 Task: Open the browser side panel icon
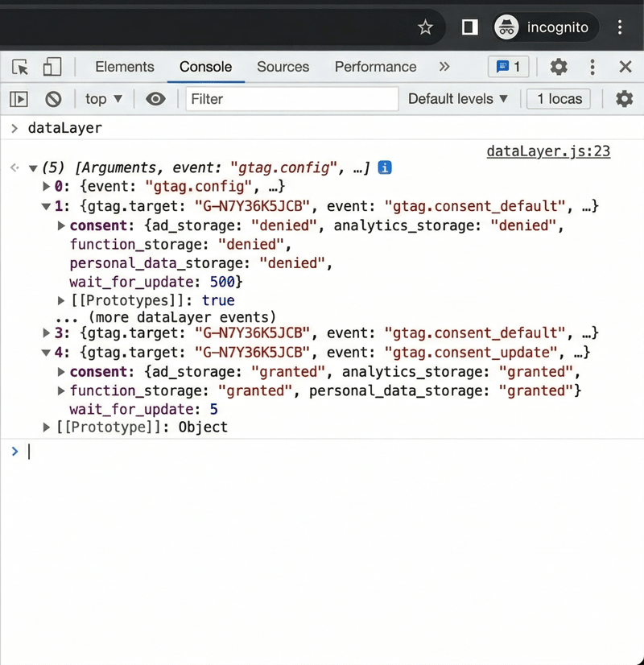tap(469, 27)
